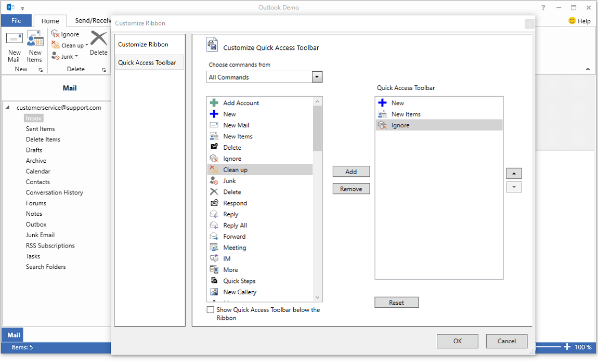This screenshot has width=598, height=364.
Task: Open the Choose commands from dropdown
Action: point(317,77)
